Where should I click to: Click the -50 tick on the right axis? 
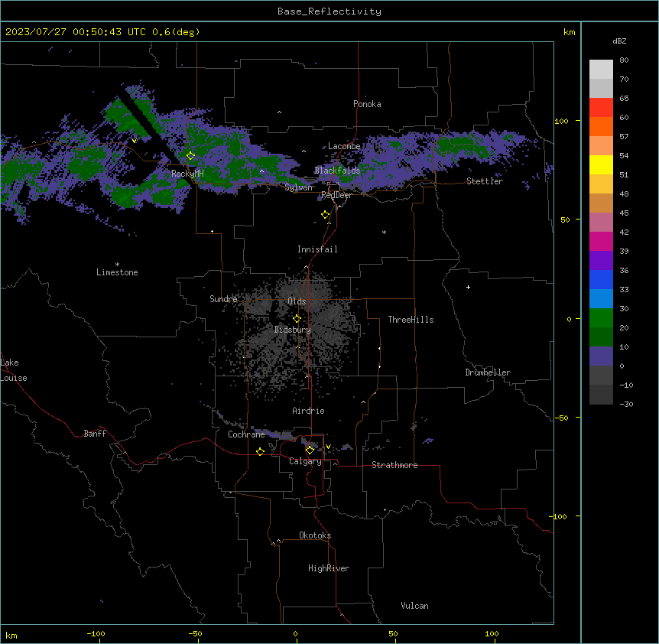point(561,418)
